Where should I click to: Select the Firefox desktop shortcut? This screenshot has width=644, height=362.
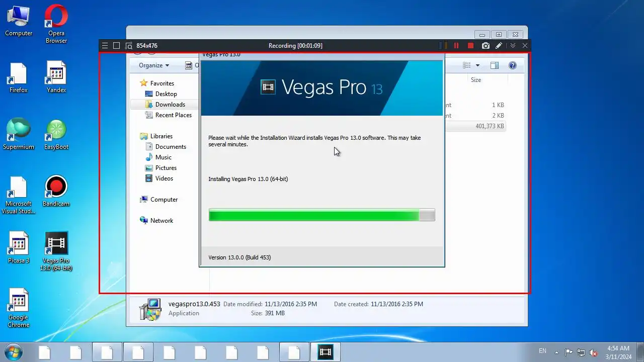click(19, 78)
